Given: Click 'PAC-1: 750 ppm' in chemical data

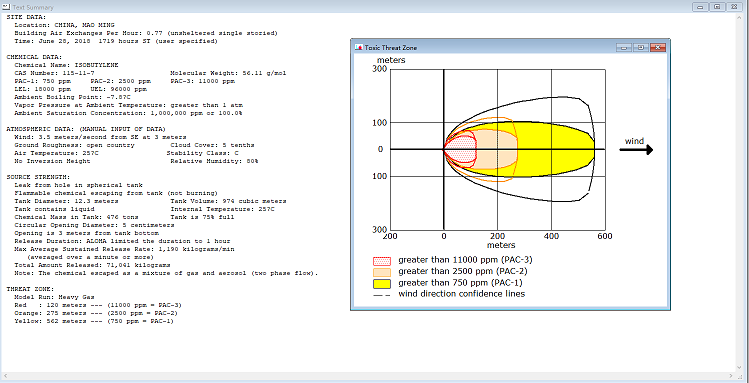Looking at the screenshot, I should pyautogui.click(x=43, y=81).
